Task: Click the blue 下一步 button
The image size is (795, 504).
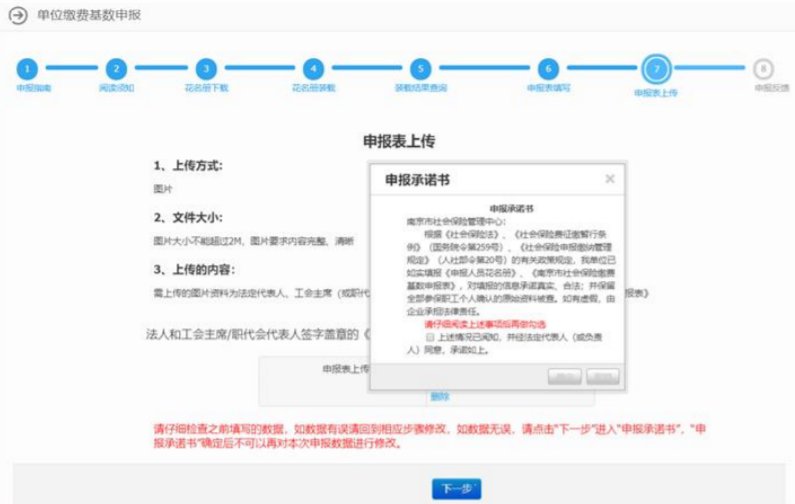Action: click(456, 489)
